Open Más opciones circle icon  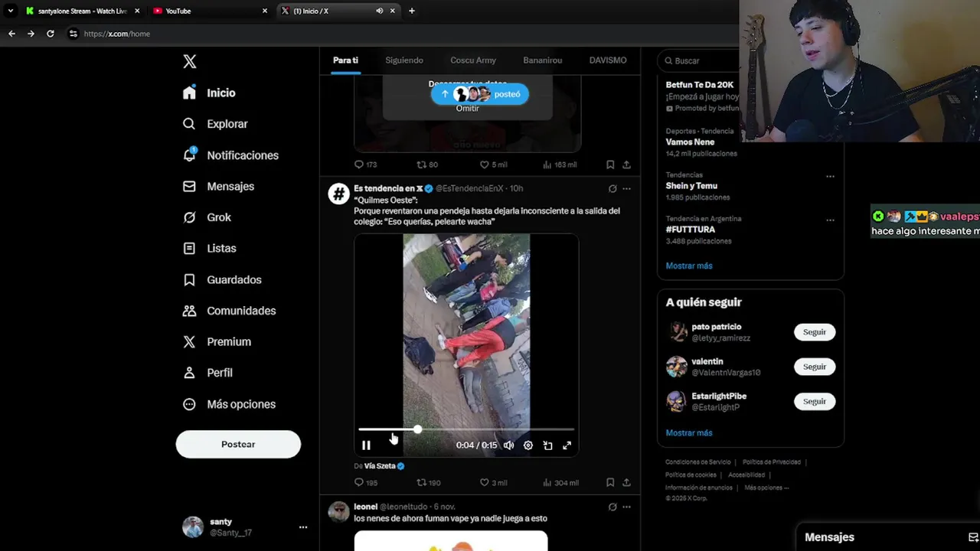point(189,404)
